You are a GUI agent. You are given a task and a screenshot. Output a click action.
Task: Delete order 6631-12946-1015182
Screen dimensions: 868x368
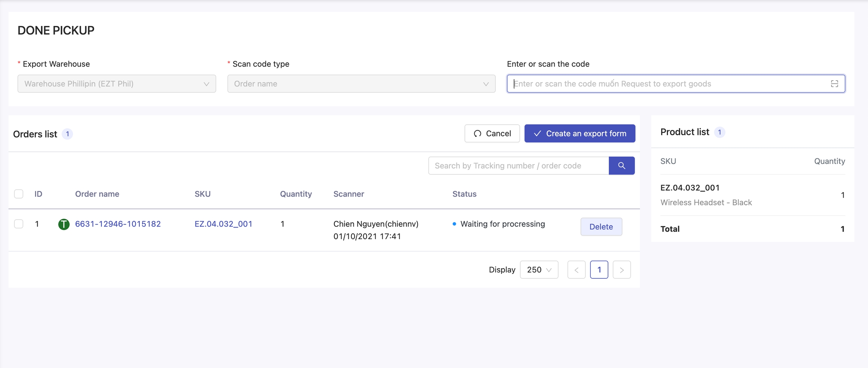(601, 227)
